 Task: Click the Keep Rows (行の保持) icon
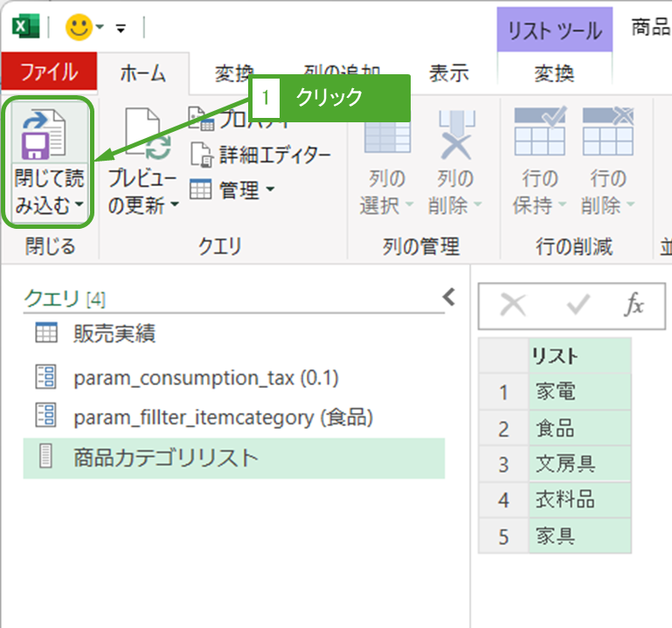[539, 136]
